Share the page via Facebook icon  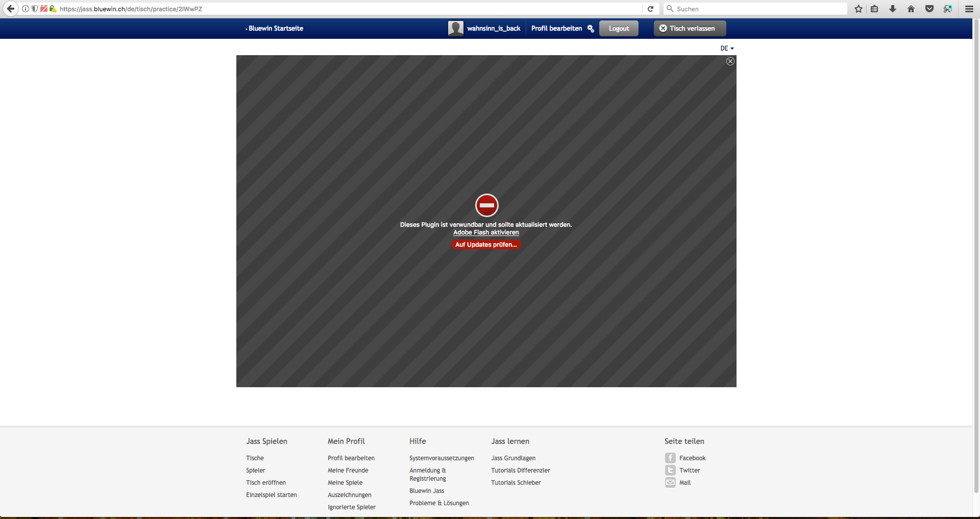click(670, 458)
